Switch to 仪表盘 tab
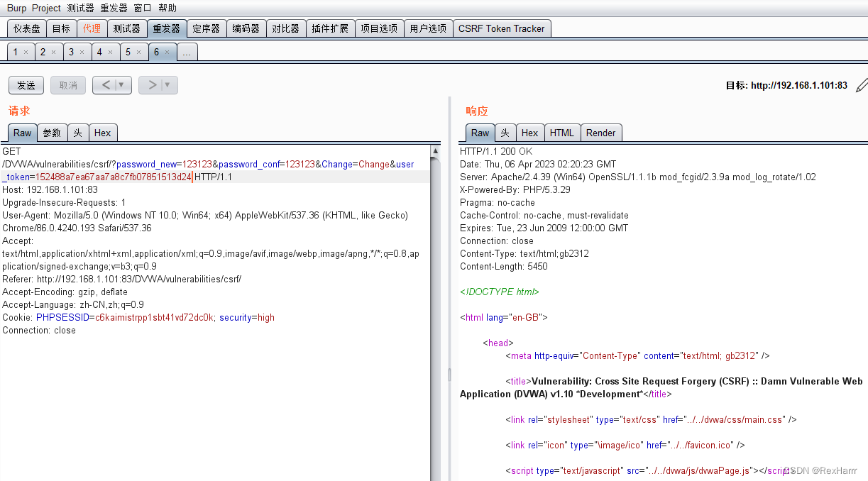 pyautogui.click(x=27, y=28)
